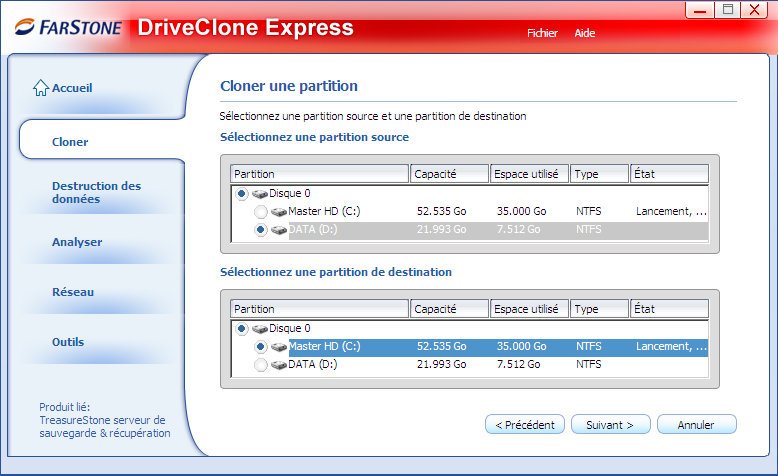Image resolution: width=778 pixels, height=476 pixels.
Task: Sort destination list by Type column header
Action: point(599,309)
